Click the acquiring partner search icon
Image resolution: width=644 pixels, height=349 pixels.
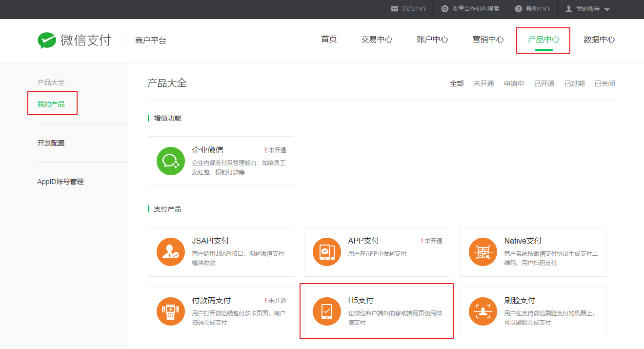tap(445, 9)
